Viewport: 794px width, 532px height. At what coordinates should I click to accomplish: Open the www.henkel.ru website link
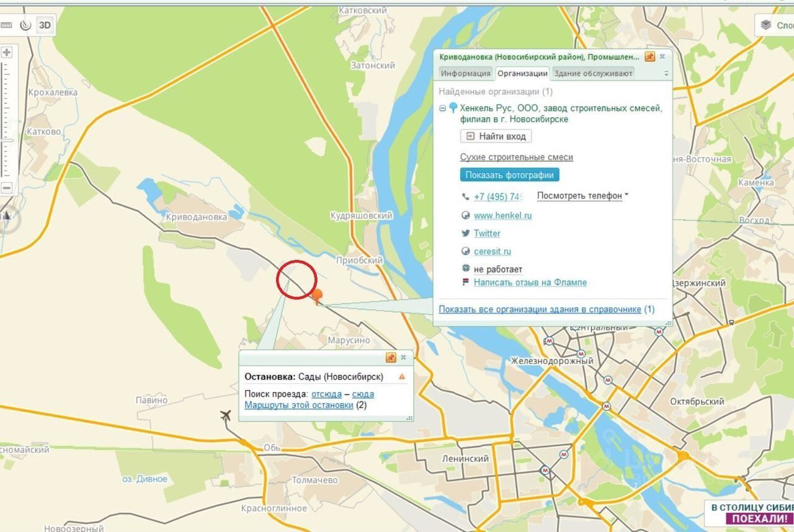tap(502, 216)
